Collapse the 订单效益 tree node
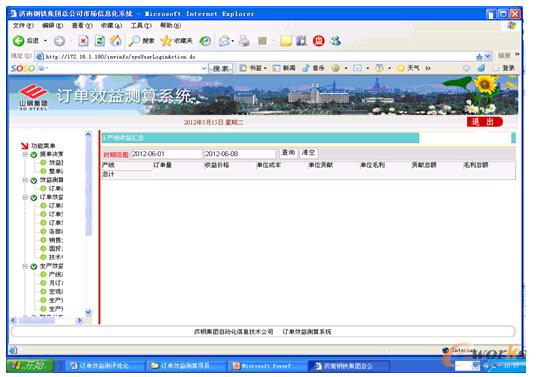Viewport: 537px width, 377px height. click(25, 197)
